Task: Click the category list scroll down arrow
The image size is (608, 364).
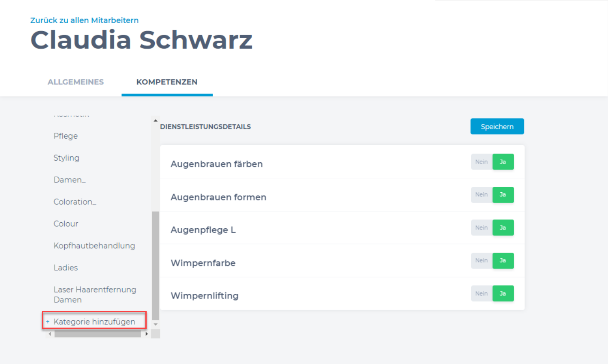Action: point(156,325)
